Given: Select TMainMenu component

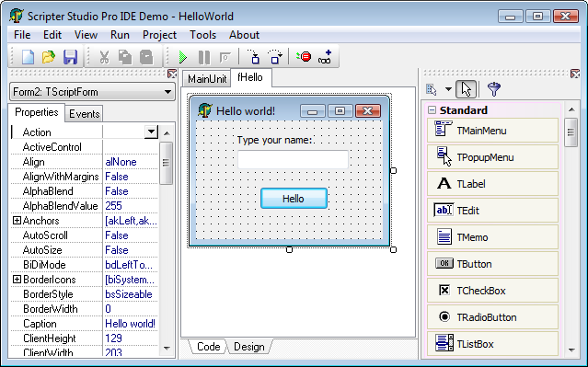Looking at the screenshot, I should click(492, 131).
